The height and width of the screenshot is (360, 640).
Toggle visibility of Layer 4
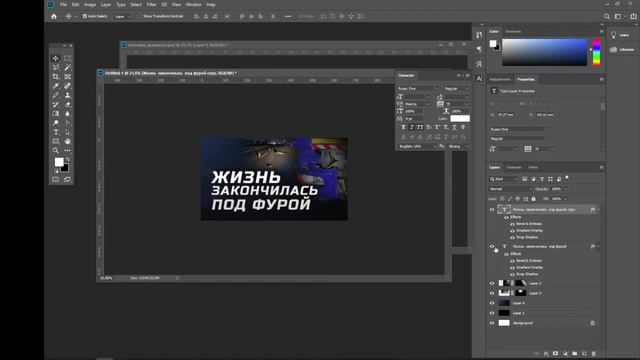pyautogui.click(x=492, y=303)
